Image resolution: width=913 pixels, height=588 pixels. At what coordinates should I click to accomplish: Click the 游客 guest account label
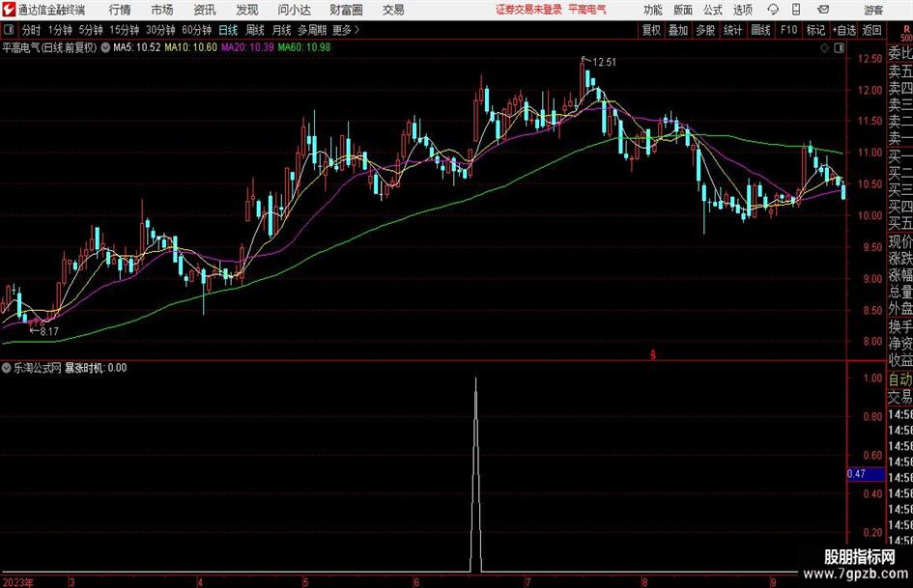873,10
